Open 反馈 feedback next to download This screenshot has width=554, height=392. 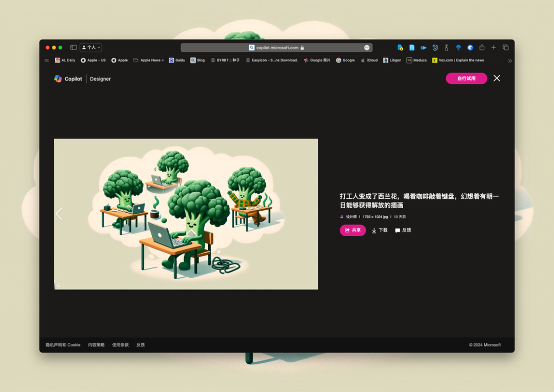(403, 231)
